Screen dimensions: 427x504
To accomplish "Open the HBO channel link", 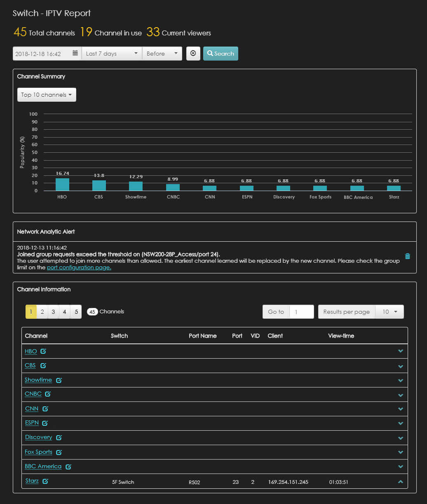I will (31, 351).
